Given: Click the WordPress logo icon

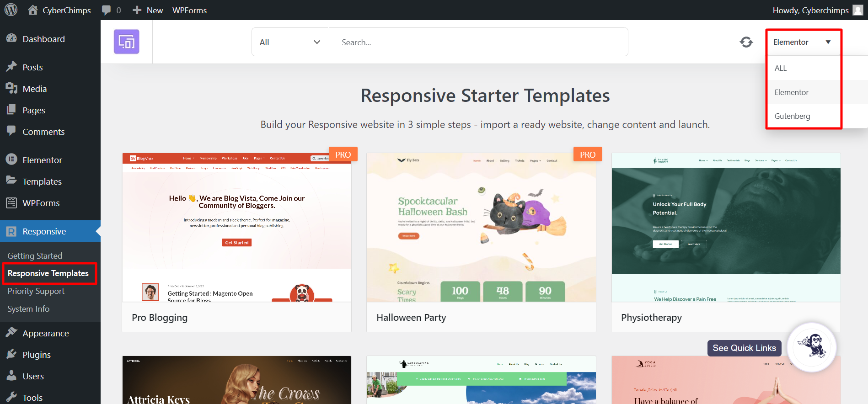Looking at the screenshot, I should 11,10.
